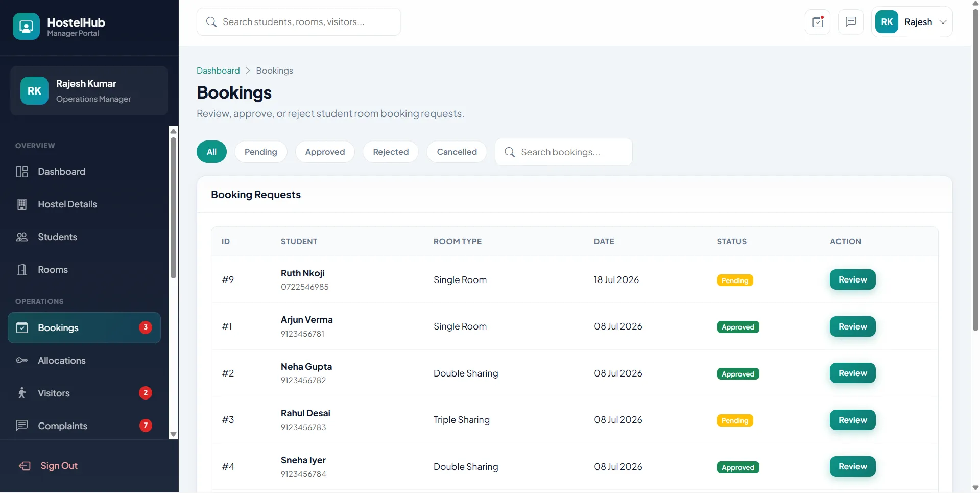Click student name Neha Gupta
This screenshot has height=493, width=980.
click(306, 367)
